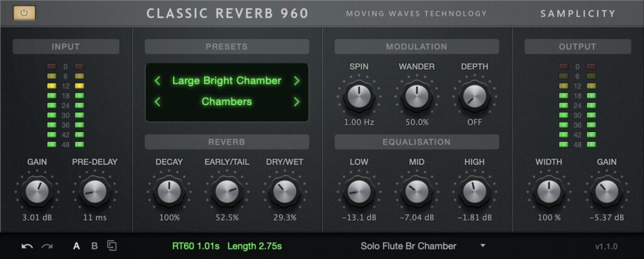
Task: Go to next preset after Large Bright Chamber
Action: click(x=297, y=81)
